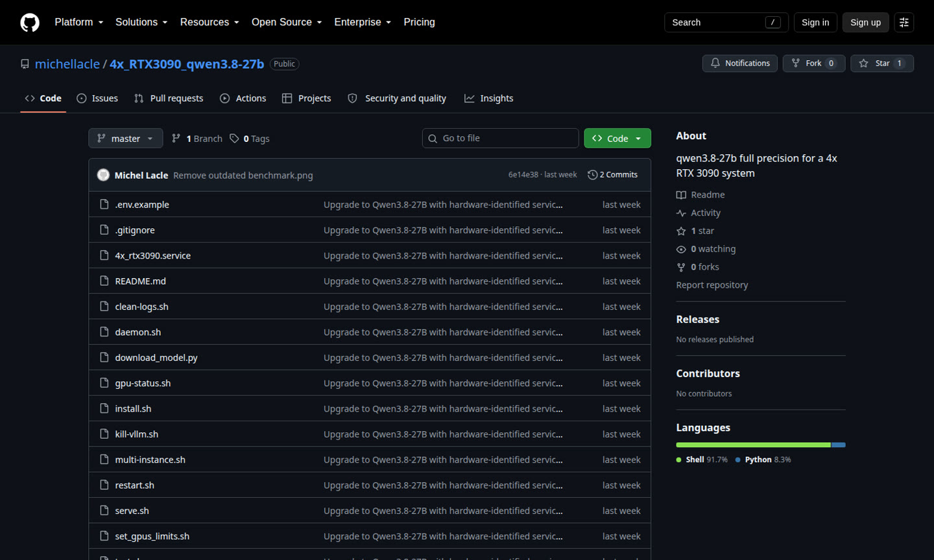Open the download_model.py file

click(x=156, y=358)
